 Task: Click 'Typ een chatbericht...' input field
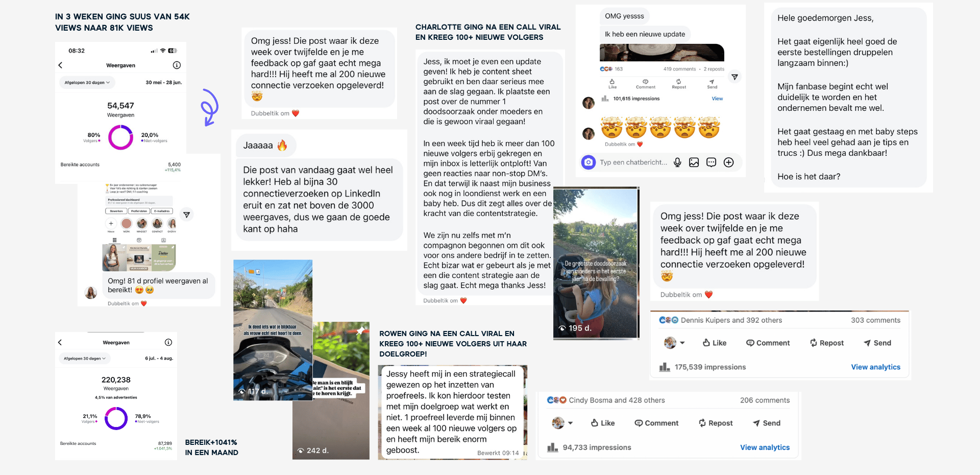(633, 162)
